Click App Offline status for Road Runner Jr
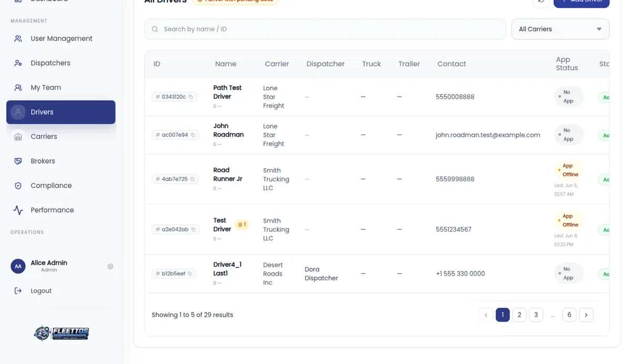This screenshot has height=364, width=631. [569, 170]
